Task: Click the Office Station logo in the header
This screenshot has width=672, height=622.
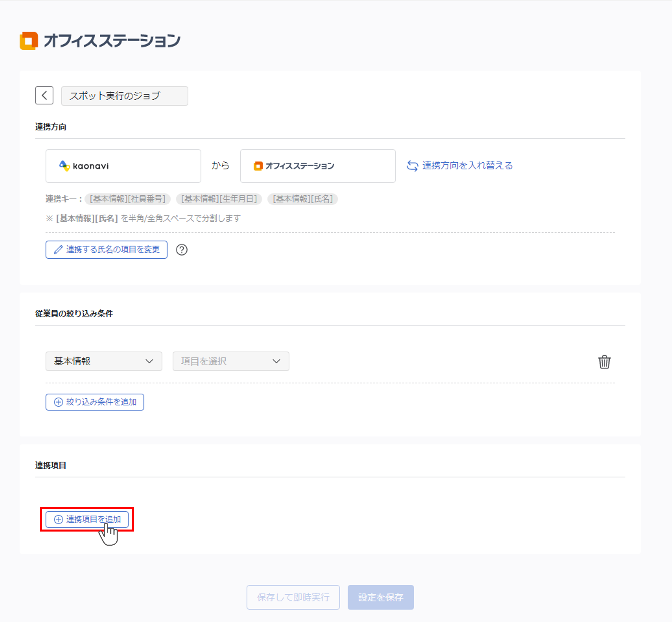Action: (100, 41)
